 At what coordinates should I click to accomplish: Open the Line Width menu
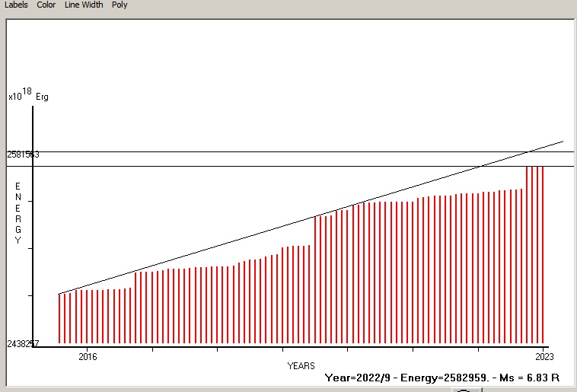[84, 5]
